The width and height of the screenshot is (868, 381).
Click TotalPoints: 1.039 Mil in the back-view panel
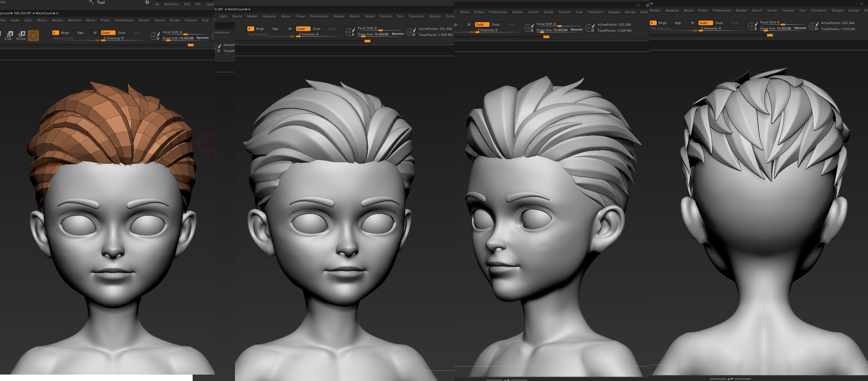coord(838,29)
